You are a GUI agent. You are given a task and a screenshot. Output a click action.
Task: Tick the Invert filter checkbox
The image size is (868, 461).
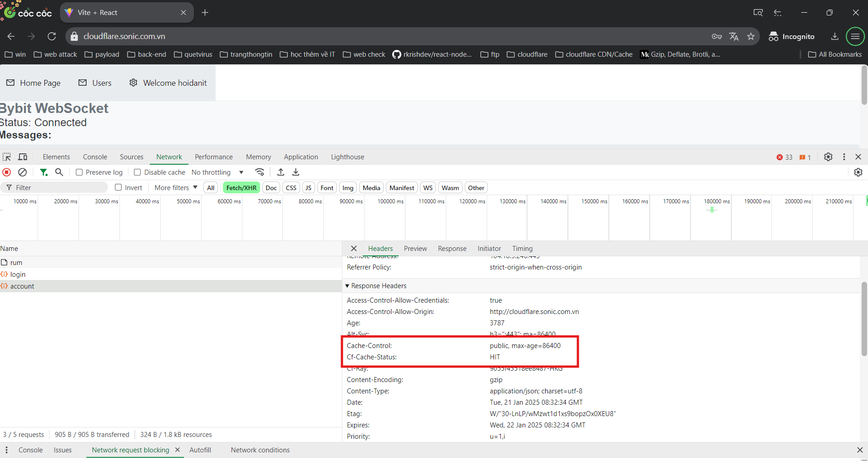(118, 187)
